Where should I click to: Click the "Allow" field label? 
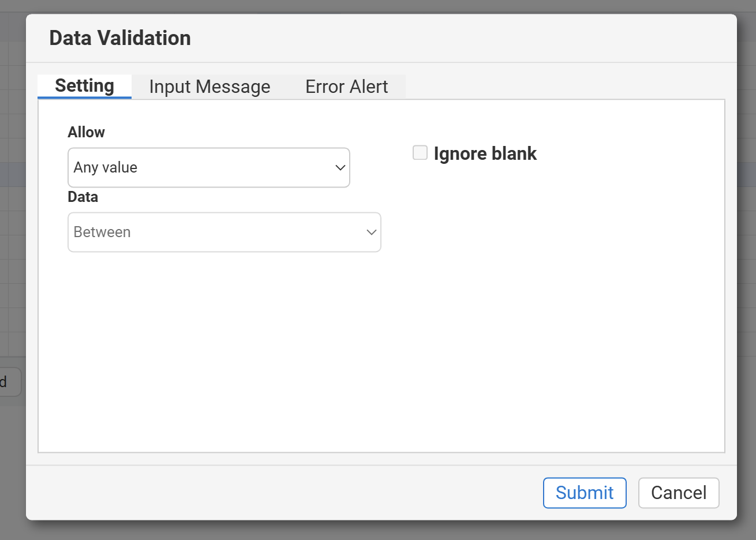tap(86, 132)
